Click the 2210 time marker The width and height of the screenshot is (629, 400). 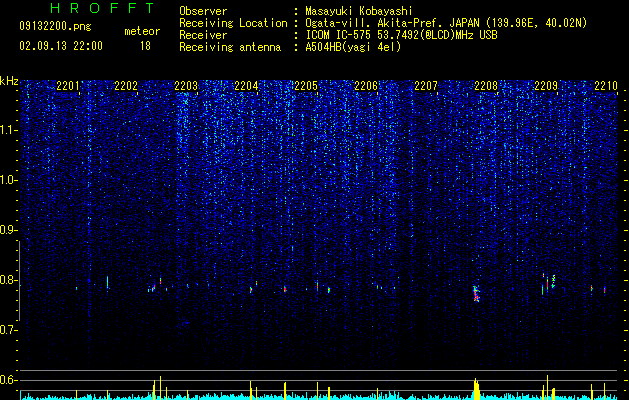[606, 86]
